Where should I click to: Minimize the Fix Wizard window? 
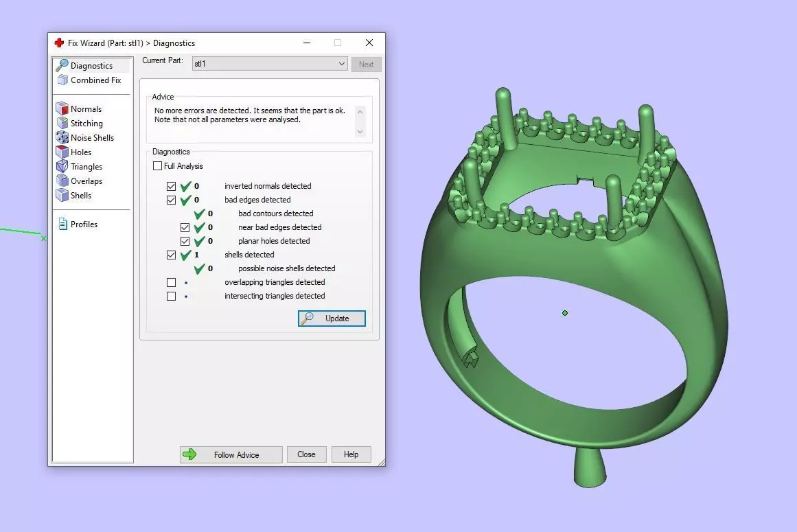(306, 43)
